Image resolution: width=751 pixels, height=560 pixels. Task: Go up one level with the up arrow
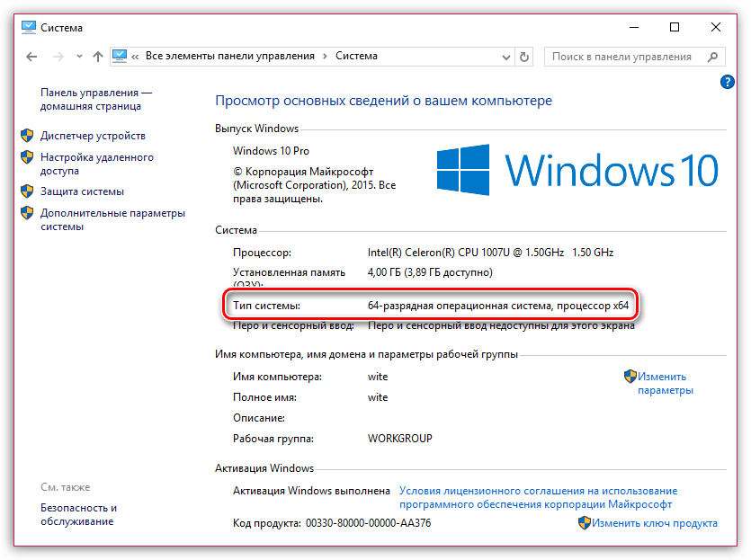98,57
